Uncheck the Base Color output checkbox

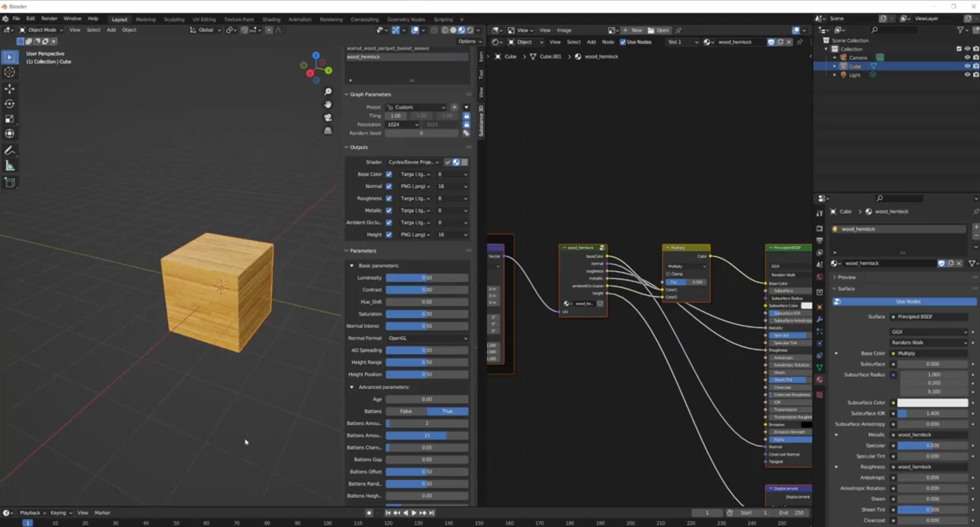tap(389, 174)
